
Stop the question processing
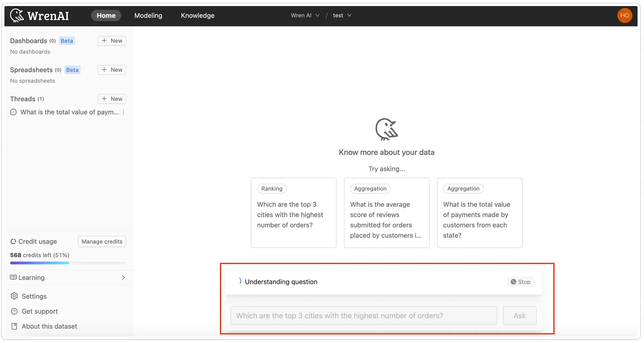point(520,282)
